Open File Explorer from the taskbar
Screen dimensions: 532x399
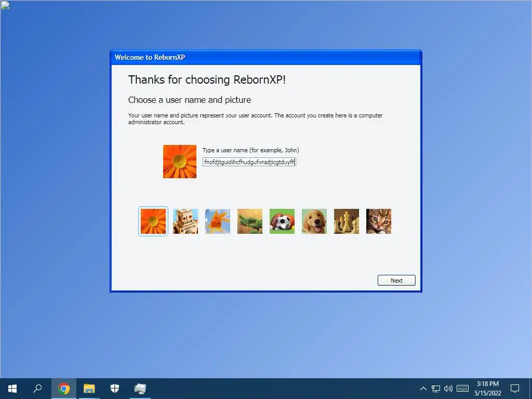[x=89, y=389]
